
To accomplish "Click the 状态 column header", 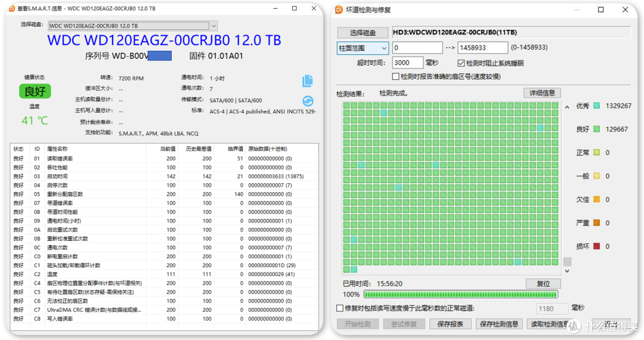I will point(18,149).
